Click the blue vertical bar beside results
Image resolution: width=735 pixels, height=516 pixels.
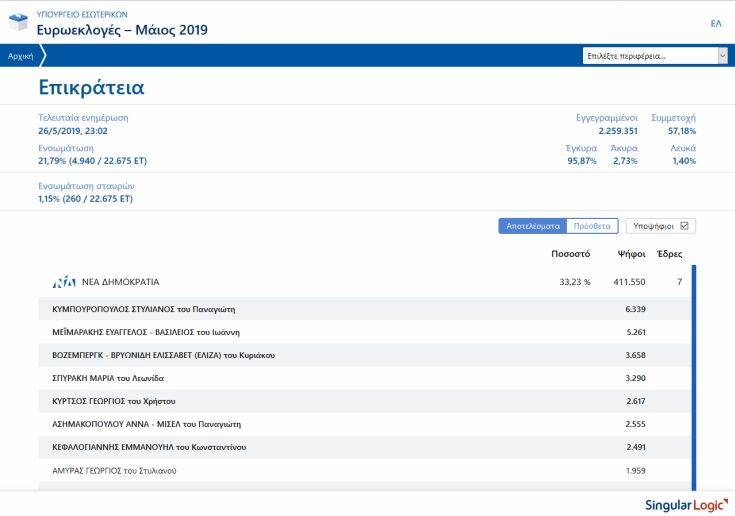(x=693, y=380)
